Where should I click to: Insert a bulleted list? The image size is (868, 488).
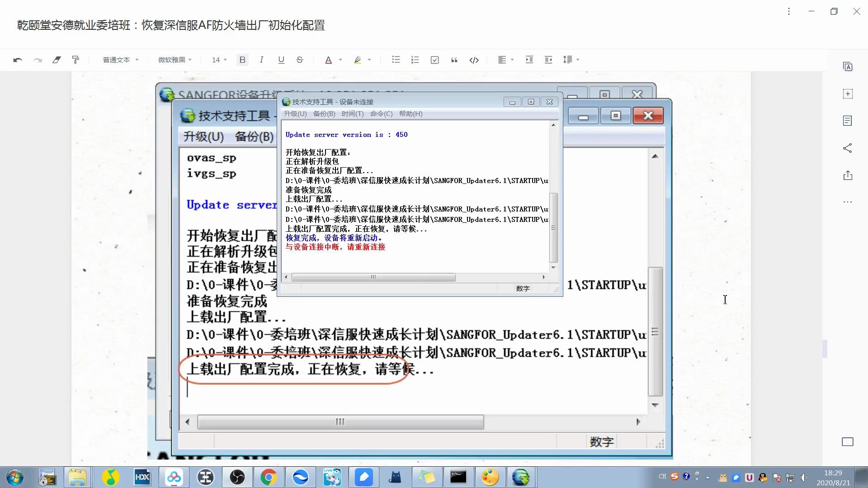click(x=396, y=60)
